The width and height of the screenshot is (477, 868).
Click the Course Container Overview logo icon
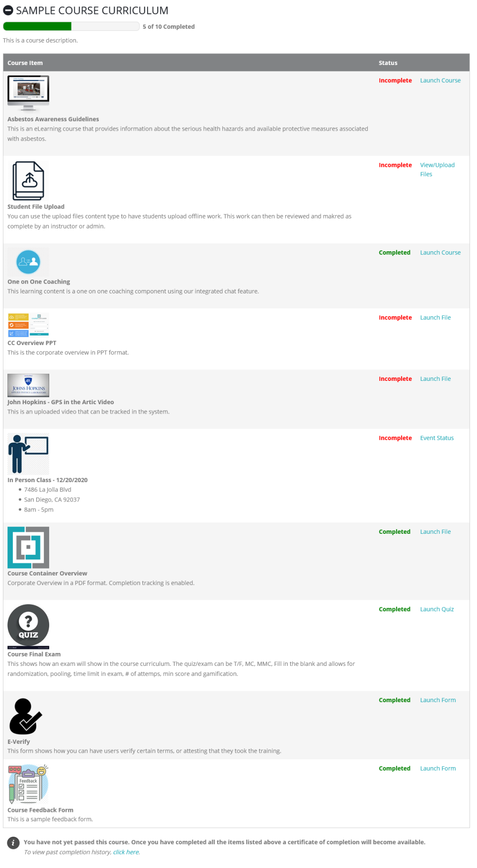28,547
